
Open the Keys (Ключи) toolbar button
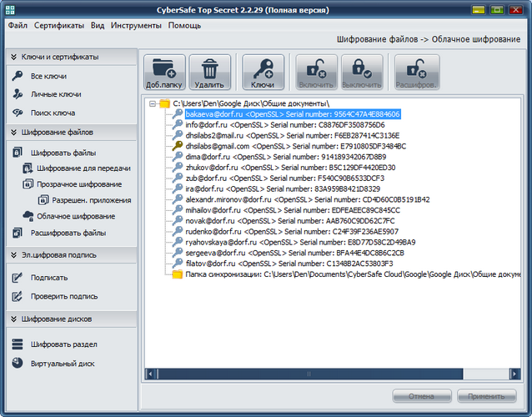click(263, 73)
